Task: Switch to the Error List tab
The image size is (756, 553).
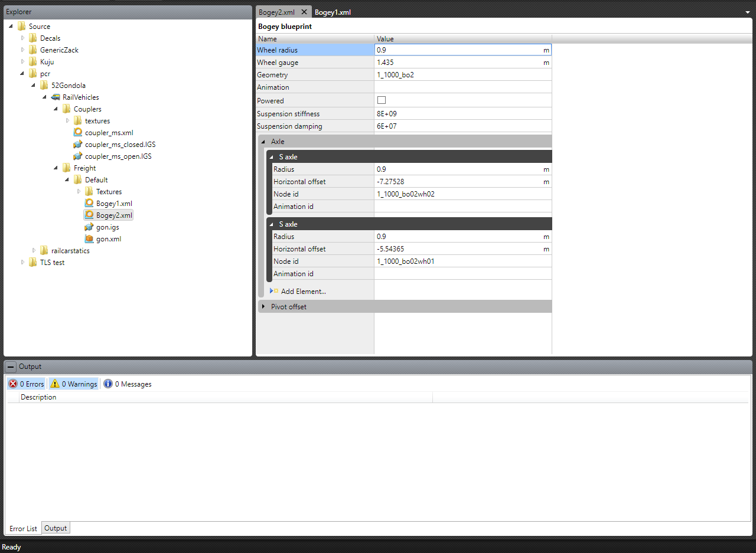Action: click(x=23, y=528)
